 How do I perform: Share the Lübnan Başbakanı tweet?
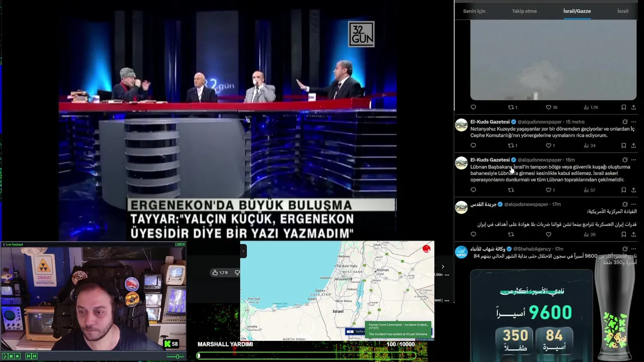tap(633, 190)
